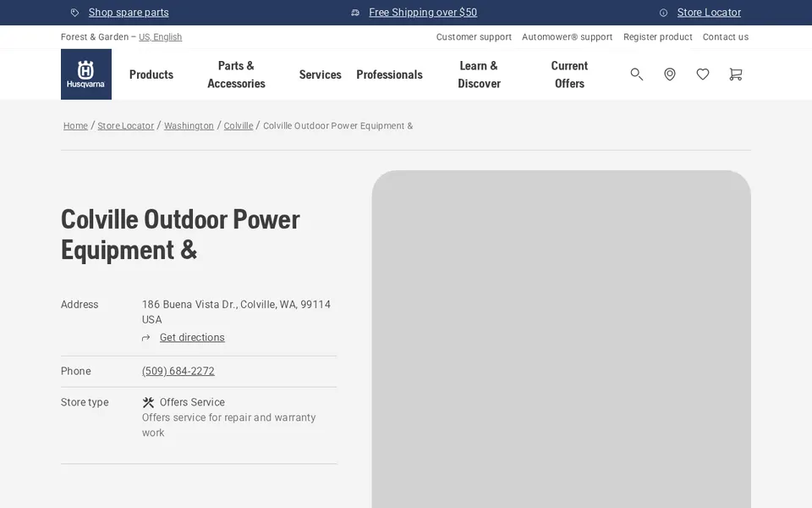The height and width of the screenshot is (508, 812).
Task: Click the delivery icon beside Free Shipping
Action: click(355, 13)
